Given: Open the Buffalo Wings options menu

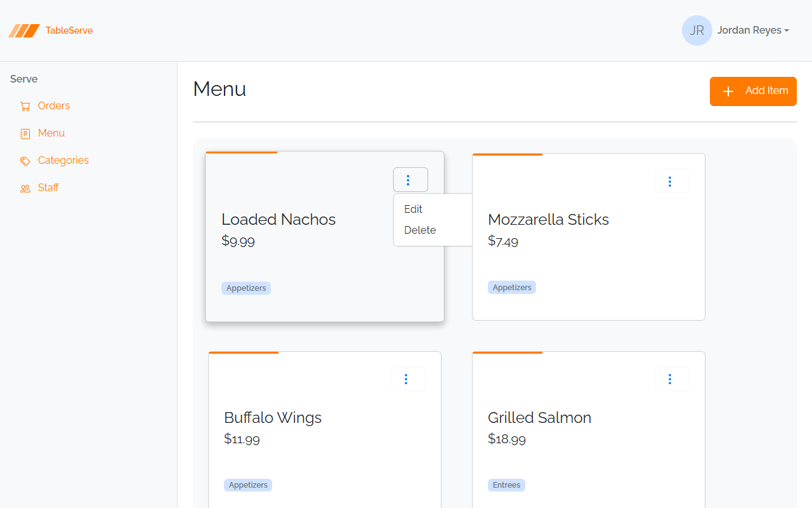Looking at the screenshot, I should [408, 379].
